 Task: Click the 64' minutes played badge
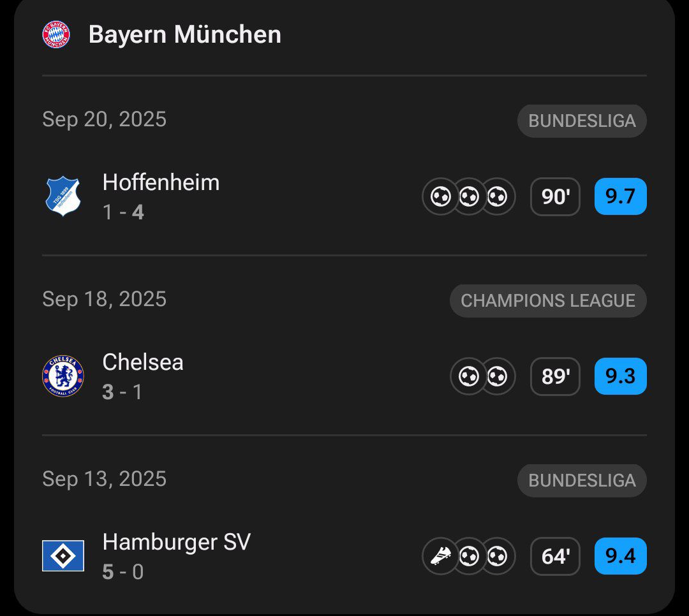pyautogui.click(x=555, y=556)
